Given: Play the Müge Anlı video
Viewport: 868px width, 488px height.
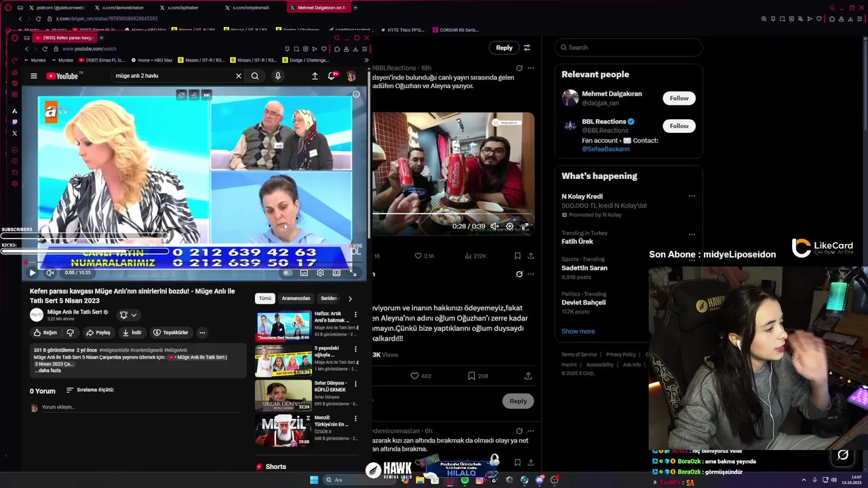Looking at the screenshot, I should pyautogui.click(x=32, y=272).
